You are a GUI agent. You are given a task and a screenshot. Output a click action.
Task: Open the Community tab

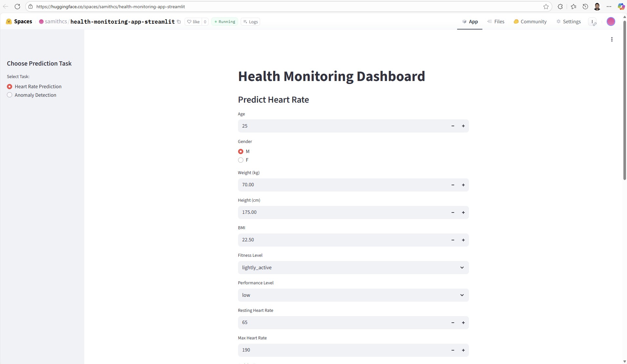pos(530,22)
